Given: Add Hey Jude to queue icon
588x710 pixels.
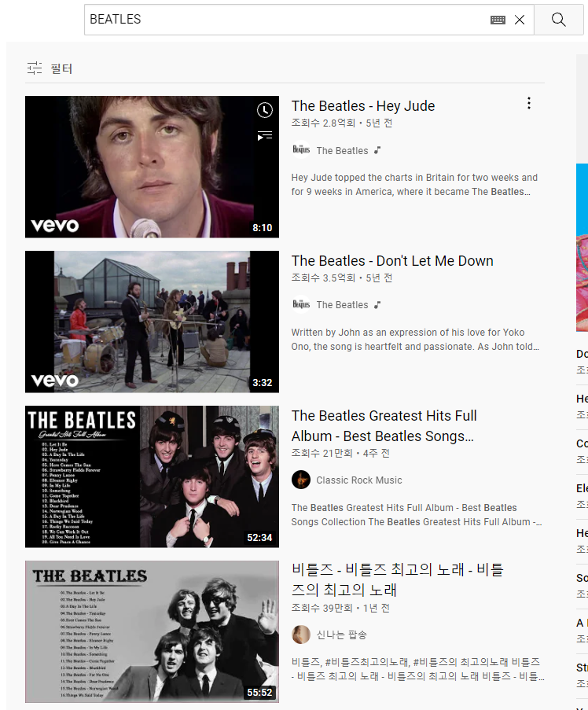Looking at the screenshot, I should point(265,135).
